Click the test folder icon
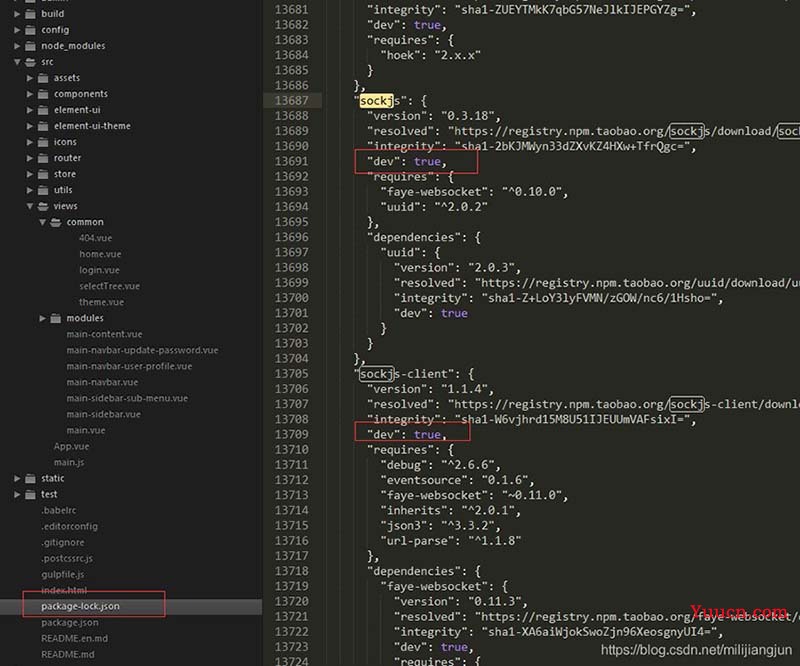This screenshot has height=666, width=800. click(x=31, y=494)
